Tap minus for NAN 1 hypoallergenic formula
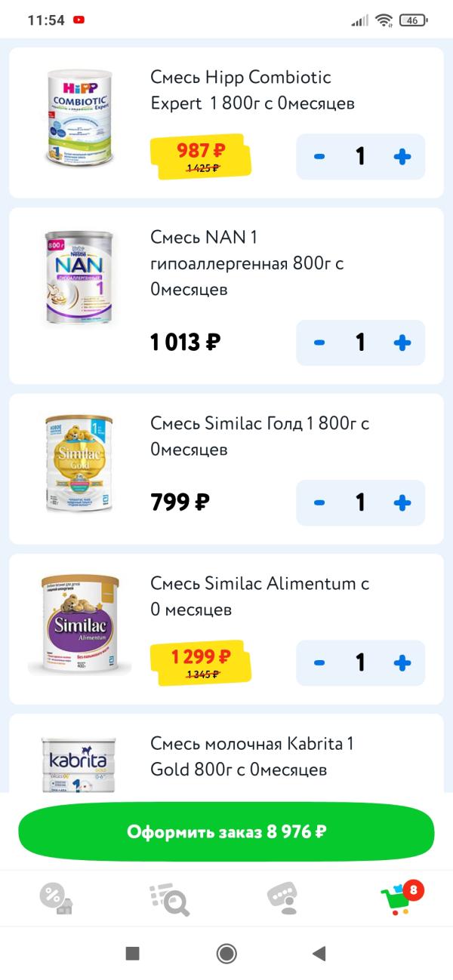The width and height of the screenshot is (453, 980). (319, 343)
